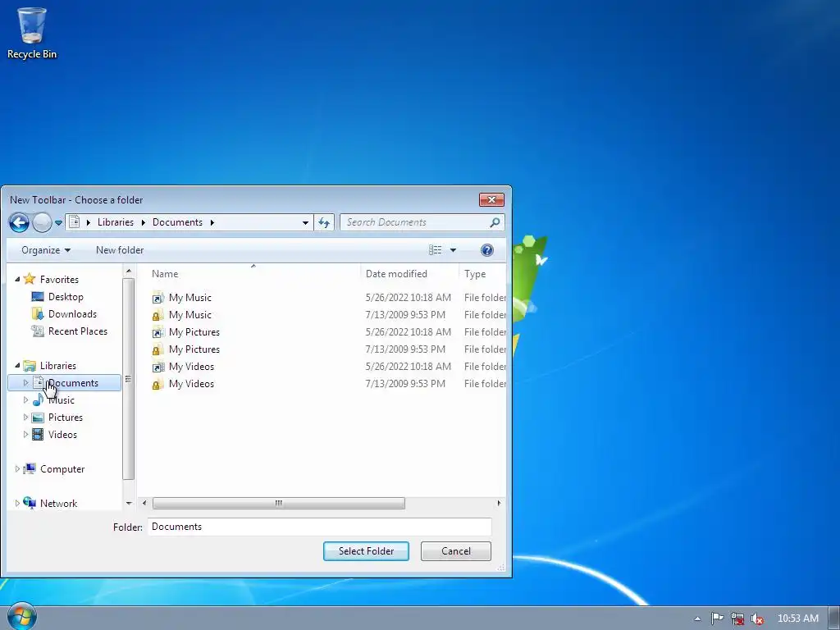Click the 10:53 AM taskbar clock

point(797,619)
